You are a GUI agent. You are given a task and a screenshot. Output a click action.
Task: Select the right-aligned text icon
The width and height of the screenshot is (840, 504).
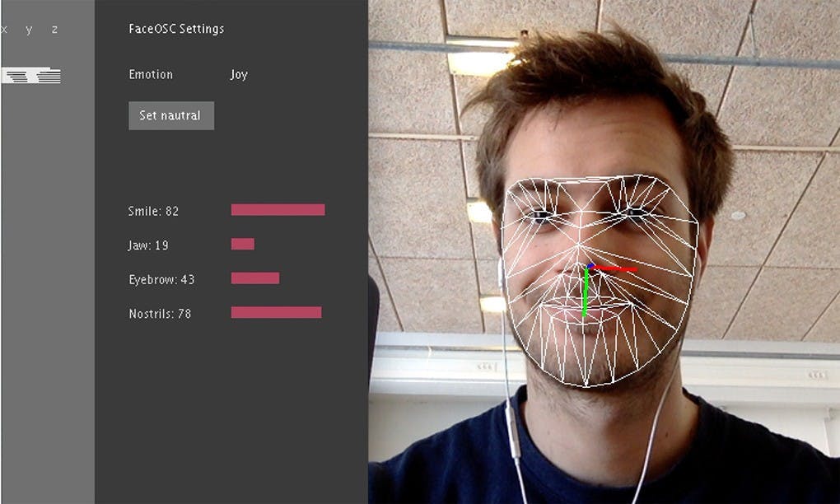pos(16,76)
